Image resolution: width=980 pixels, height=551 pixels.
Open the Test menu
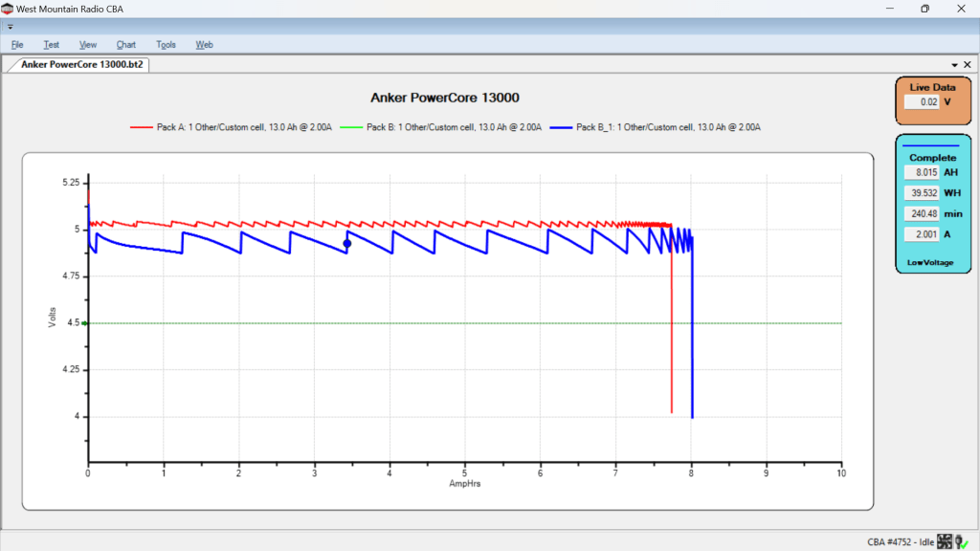point(51,44)
